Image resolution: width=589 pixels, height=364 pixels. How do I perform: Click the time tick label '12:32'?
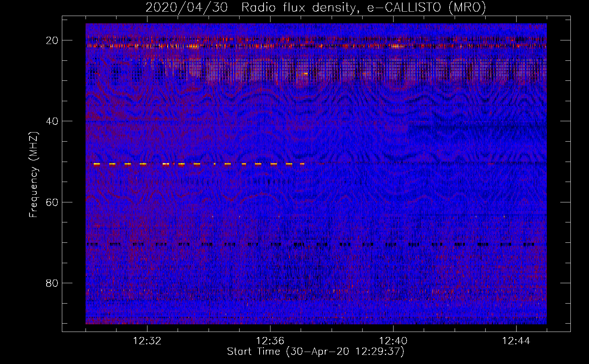(147, 341)
